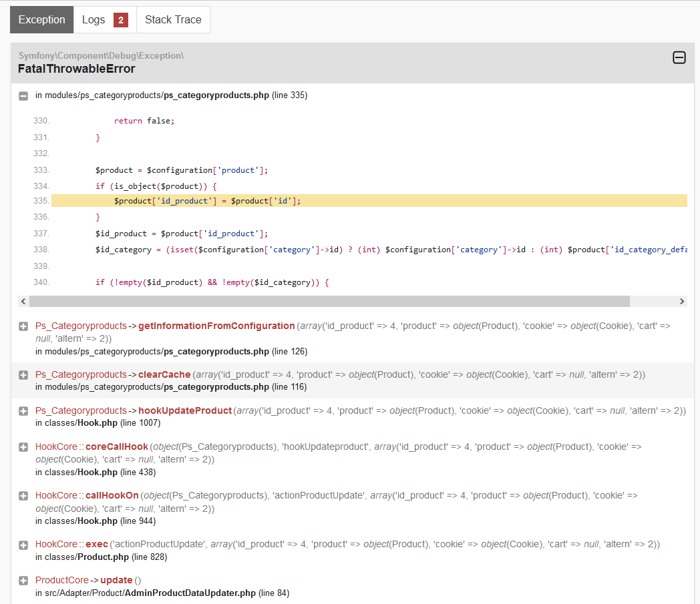The height and width of the screenshot is (604, 700).
Task: Collapse the line 335 code trace
Action: click(23, 96)
